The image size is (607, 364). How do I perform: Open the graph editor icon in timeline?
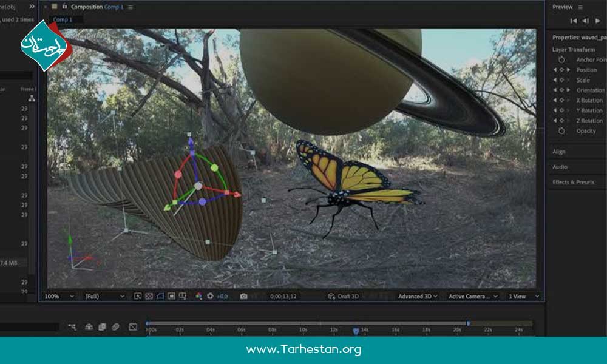coord(133,327)
